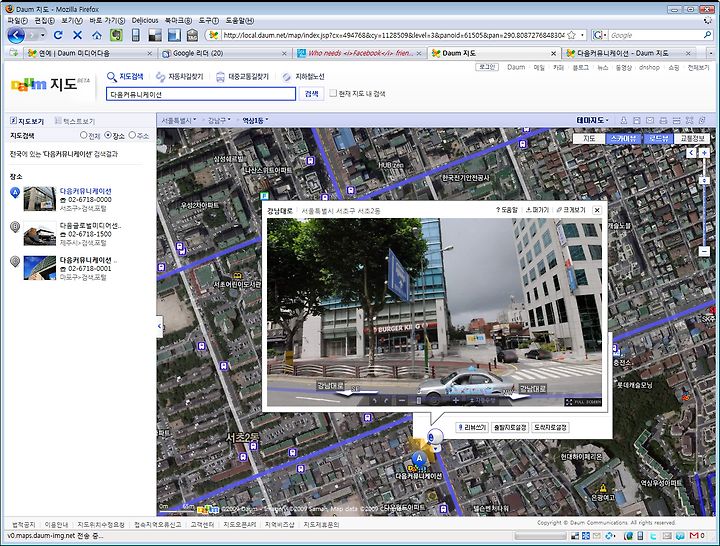The width and height of the screenshot is (720, 546).
Task: Click the 크게보기 link in road view
Action: click(571, 210)
